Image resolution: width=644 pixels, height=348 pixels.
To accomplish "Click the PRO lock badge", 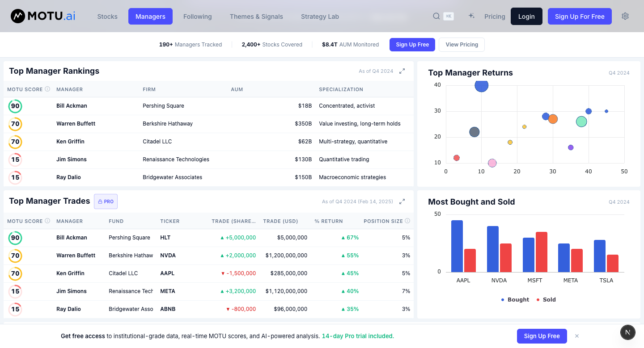I will [x=106, y=201].
